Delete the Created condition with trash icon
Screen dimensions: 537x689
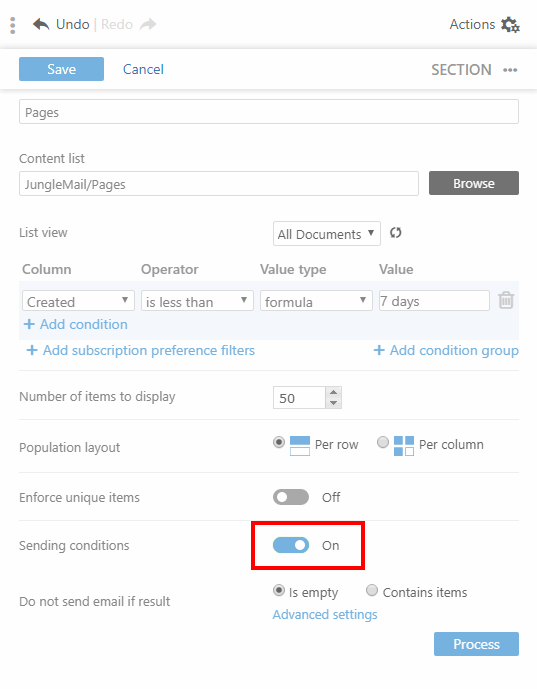coord(506,301)
